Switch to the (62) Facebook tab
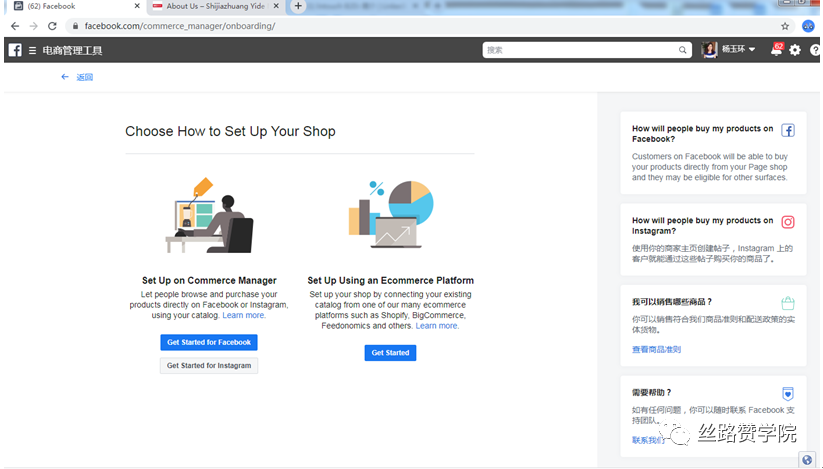 [78, 6]
